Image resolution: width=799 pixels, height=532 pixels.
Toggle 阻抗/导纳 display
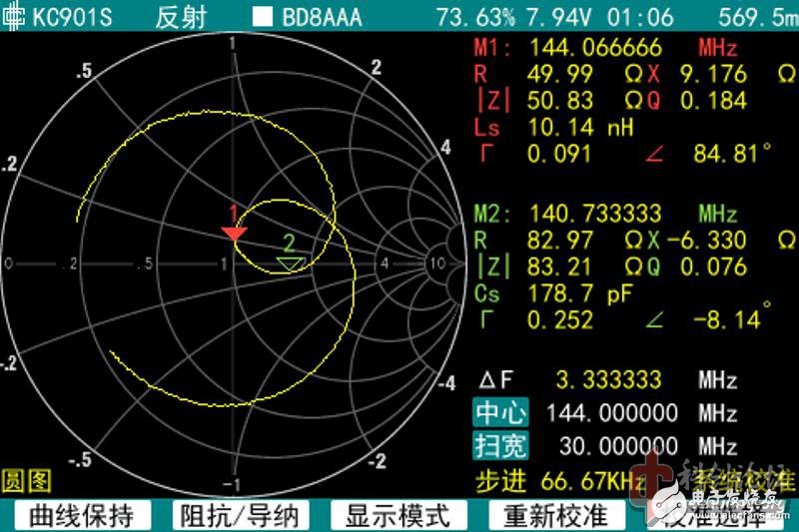tap(237, 516)
